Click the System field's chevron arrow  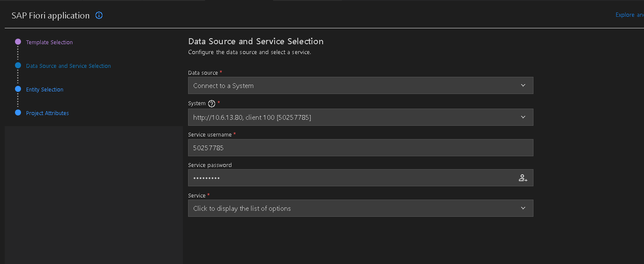click(x=523, y=117)
